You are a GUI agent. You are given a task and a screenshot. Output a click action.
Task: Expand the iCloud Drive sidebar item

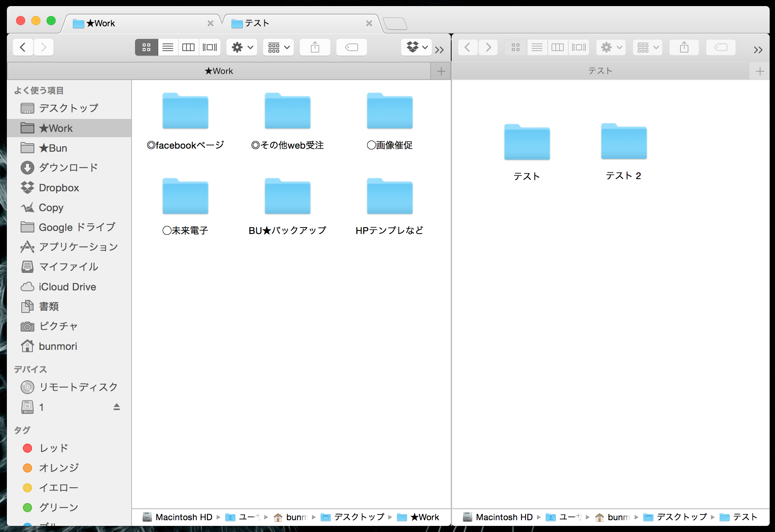coord(66,287)
